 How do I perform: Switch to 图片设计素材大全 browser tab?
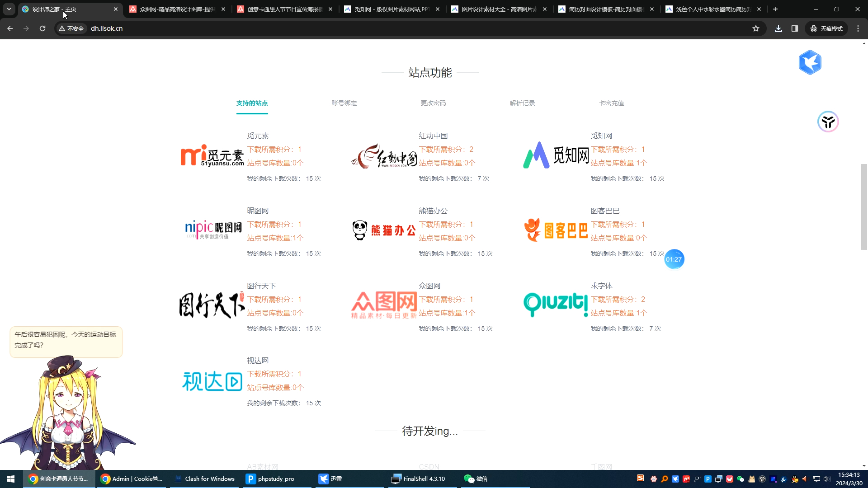(x=499, y=9)
